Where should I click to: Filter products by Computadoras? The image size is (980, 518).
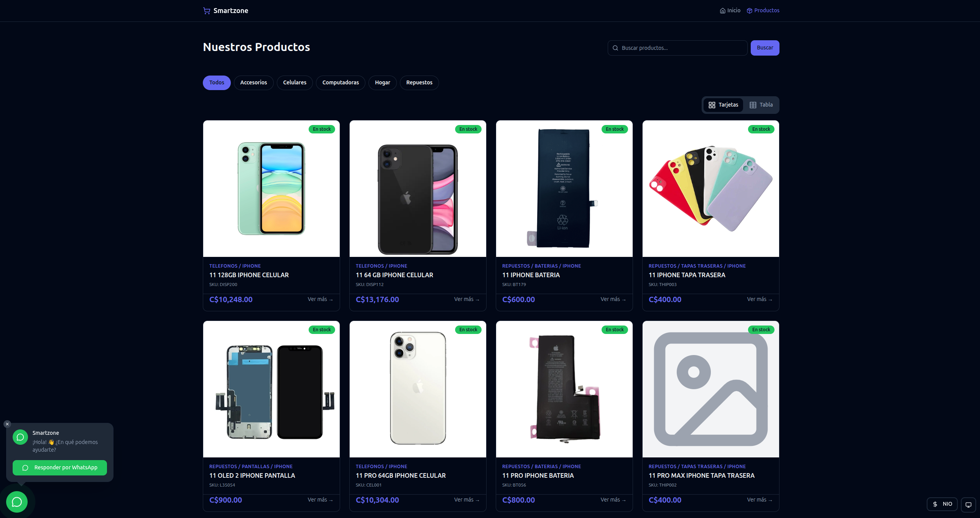tap(340, 83)
